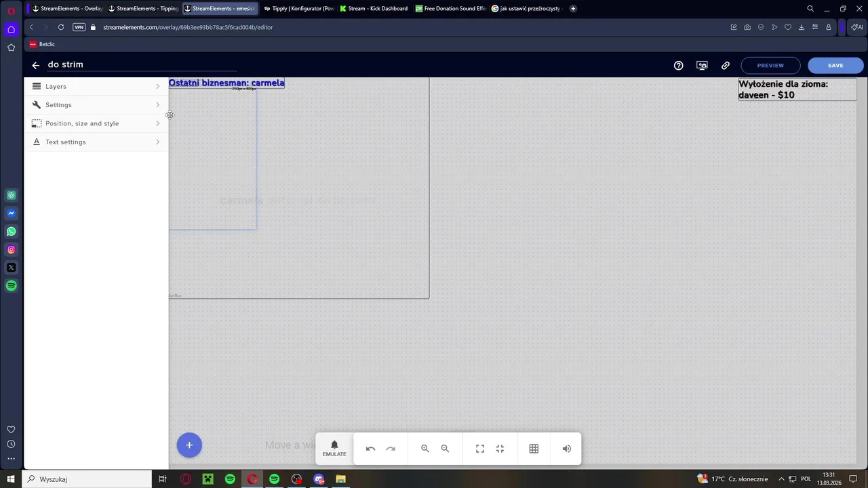Screen dimensions: 868x488
Task: Redo the last undone action
Action: pos(391,449)
